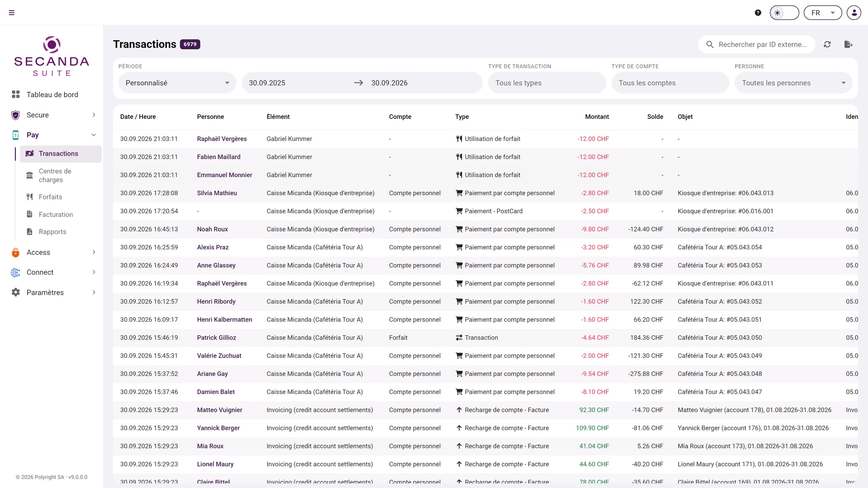
Task: Open Centres de charges page
Action: click(x=61, y=175)
